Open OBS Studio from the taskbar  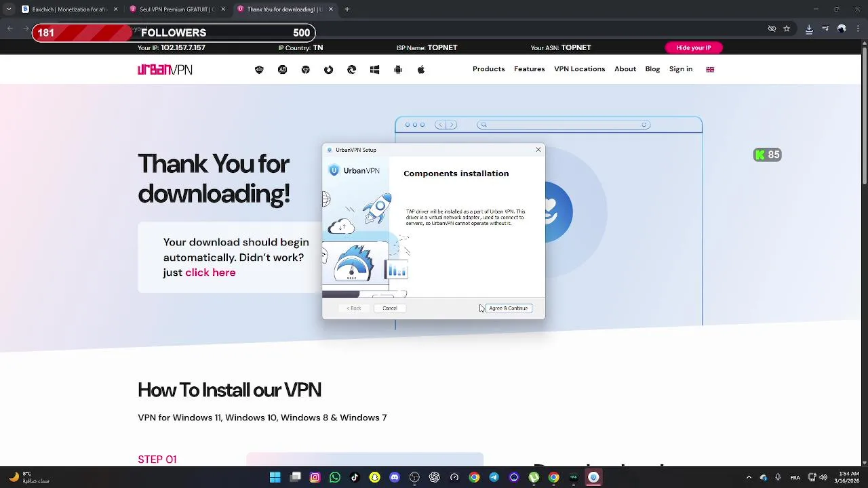pyautogui.click(x=414, y=478)
